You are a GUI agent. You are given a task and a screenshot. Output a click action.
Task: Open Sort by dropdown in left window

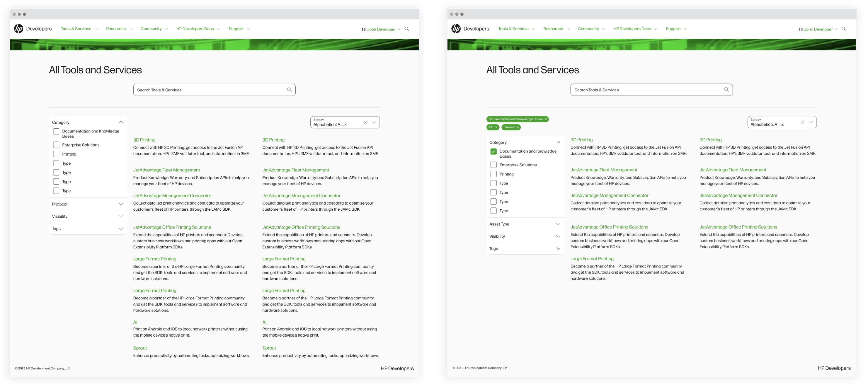coord(374,122)
